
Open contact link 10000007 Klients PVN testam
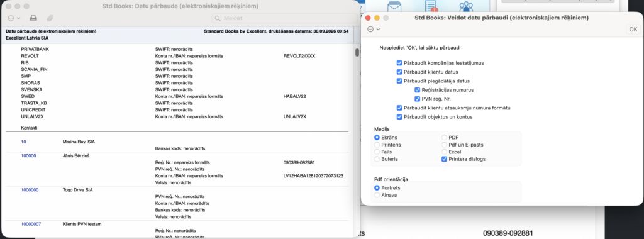click(x=31, y=224)
